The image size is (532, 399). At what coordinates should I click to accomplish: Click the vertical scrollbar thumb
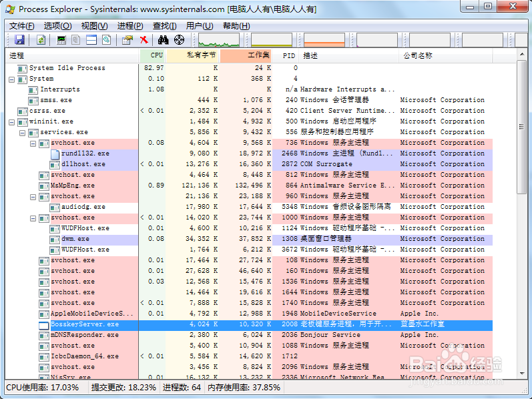click(521, 127)
